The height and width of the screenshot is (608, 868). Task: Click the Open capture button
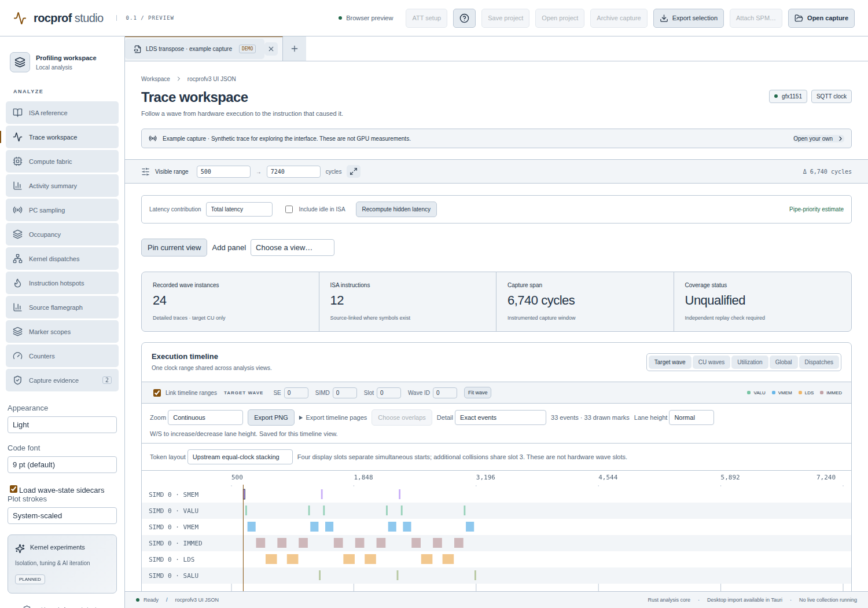point(821,18)
